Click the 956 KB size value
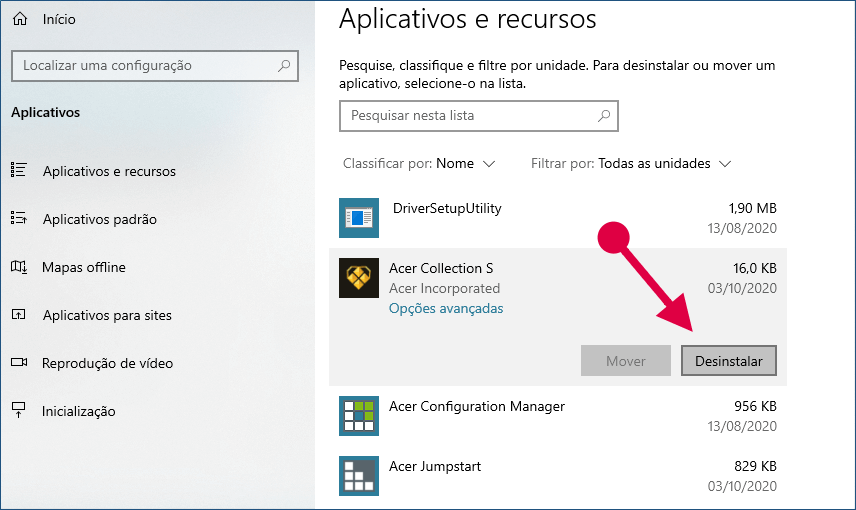The height and width of the screenshot is (510, 856). (755, 406)
